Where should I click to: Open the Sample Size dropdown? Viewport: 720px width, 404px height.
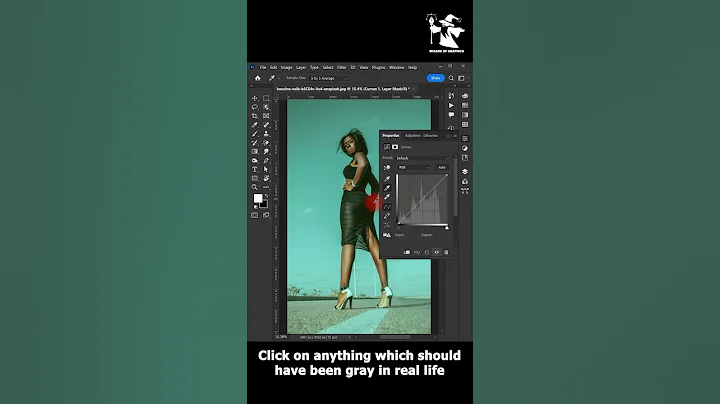(x=328, y=78)
